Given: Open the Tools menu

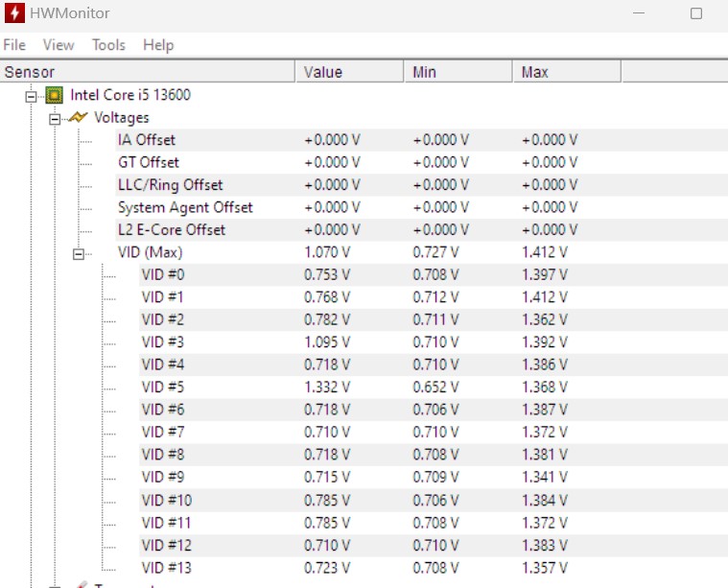Looking at the screenshot, I should click(x=108, y=45).
